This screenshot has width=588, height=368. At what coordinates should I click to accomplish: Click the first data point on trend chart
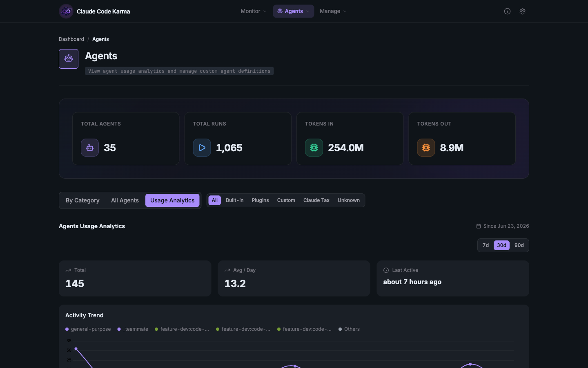click(x=76, y=349)
